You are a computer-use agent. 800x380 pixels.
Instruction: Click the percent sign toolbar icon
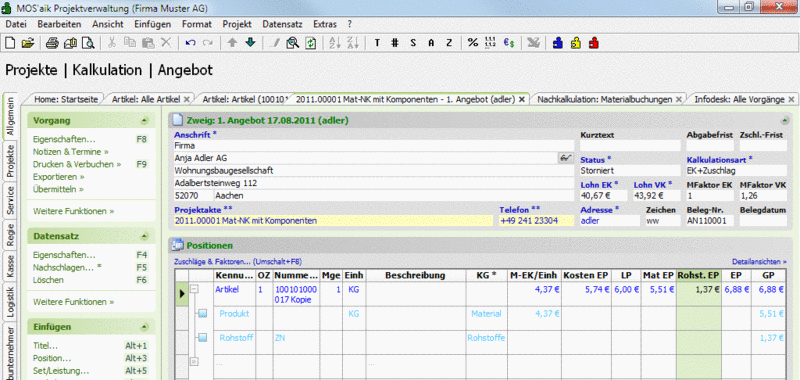473,43
